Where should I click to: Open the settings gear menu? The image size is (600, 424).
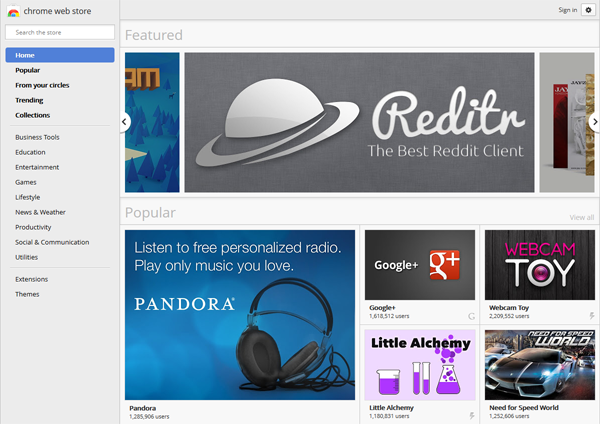[589, 10]
